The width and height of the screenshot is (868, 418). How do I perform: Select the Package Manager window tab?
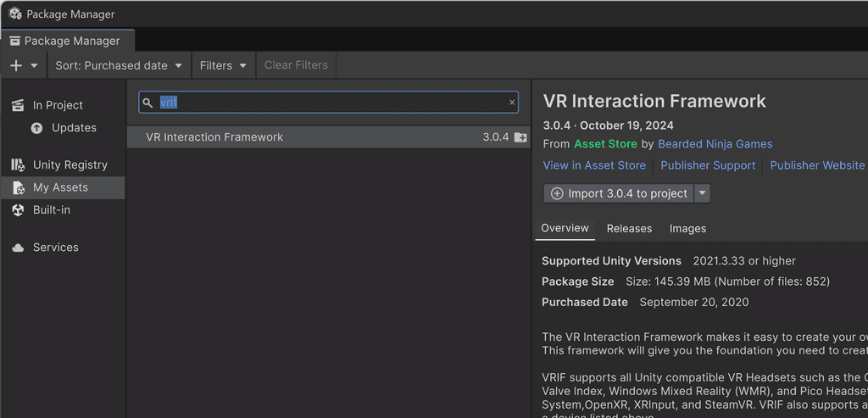click(x=68, y=41)
